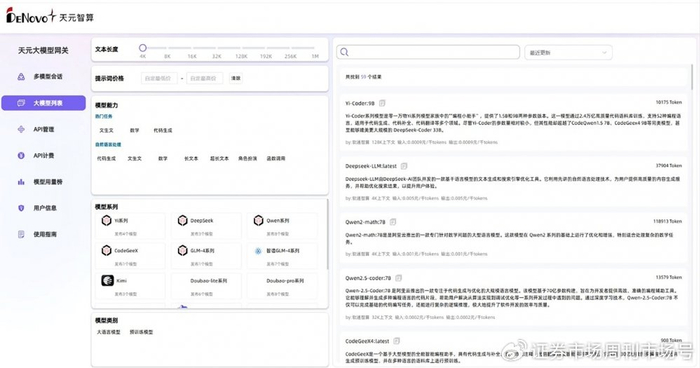
Task: Click the CodeGeeX series hexagon logo
Action: click(106, 251)
